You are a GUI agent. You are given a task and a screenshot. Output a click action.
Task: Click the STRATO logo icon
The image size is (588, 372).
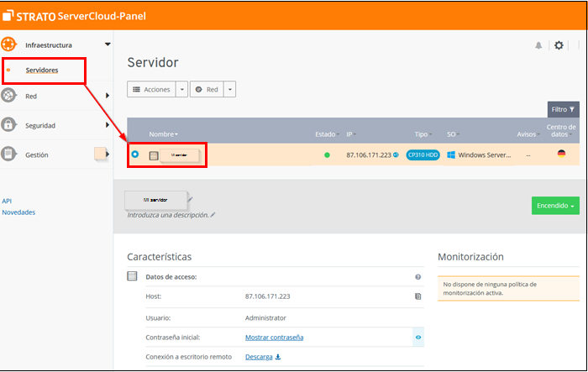[x=8, y=15]
